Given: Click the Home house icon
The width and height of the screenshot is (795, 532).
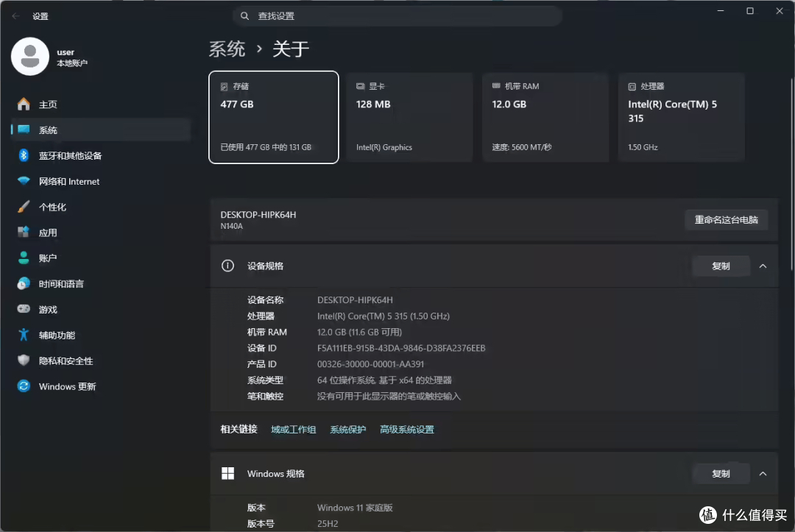Looking at the screenshot, I should pos(24,104).
